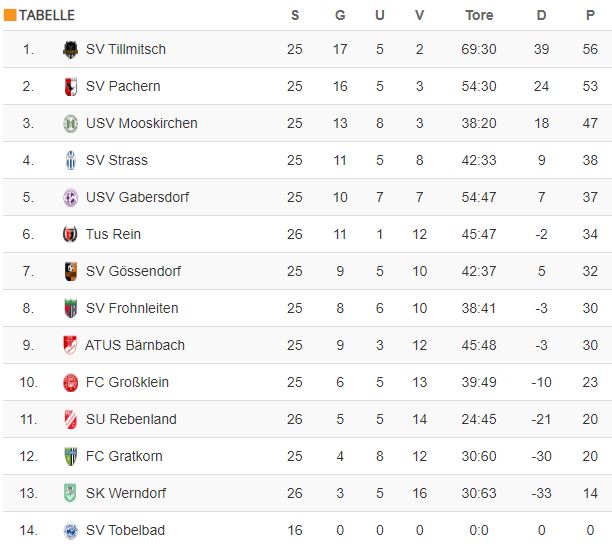The image size is (612, 550).
Task: Click the FC Großklein club crest icon
Action: (70, 383)
